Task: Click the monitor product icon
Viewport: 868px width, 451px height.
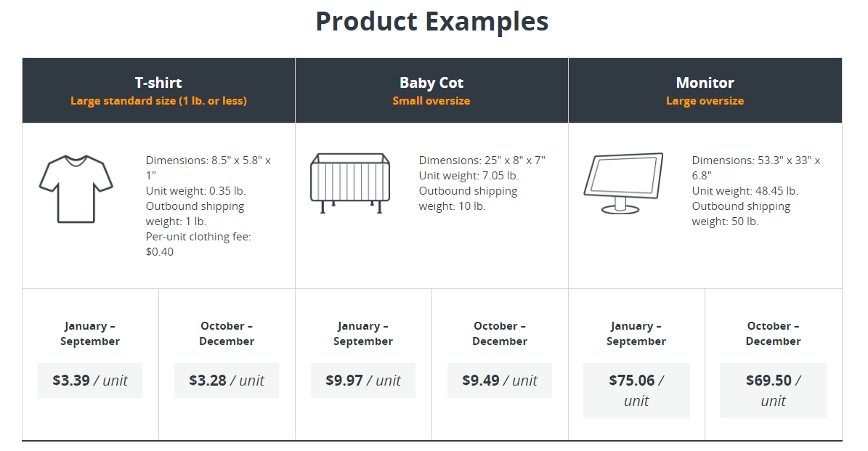Action: coord(623,183)
